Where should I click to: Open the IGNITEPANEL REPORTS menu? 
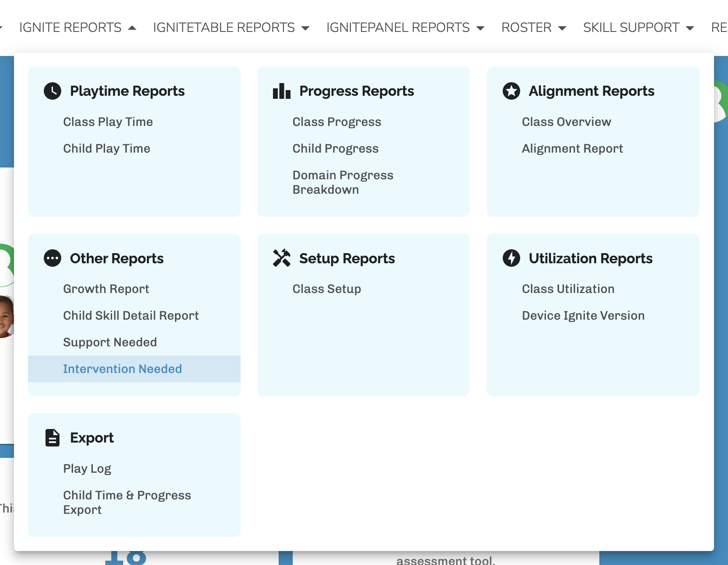[x=398, y=28]
